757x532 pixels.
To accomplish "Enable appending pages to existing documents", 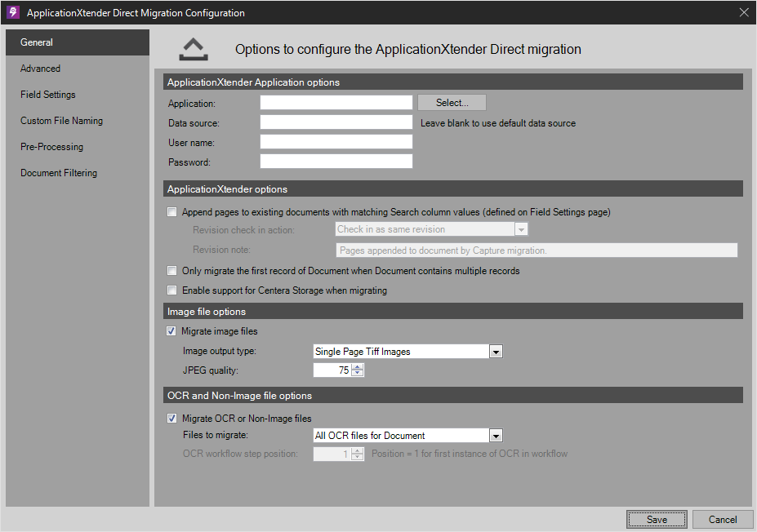I will coord(172,211).
